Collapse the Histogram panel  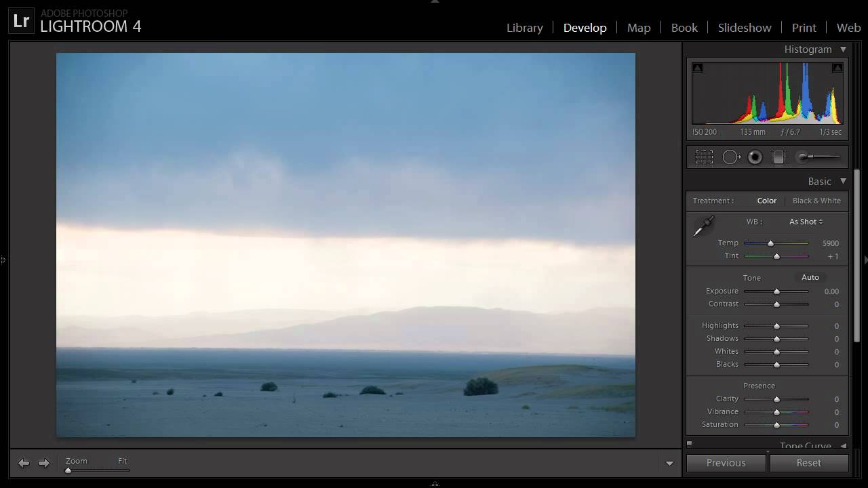click(x=844, y=49)
